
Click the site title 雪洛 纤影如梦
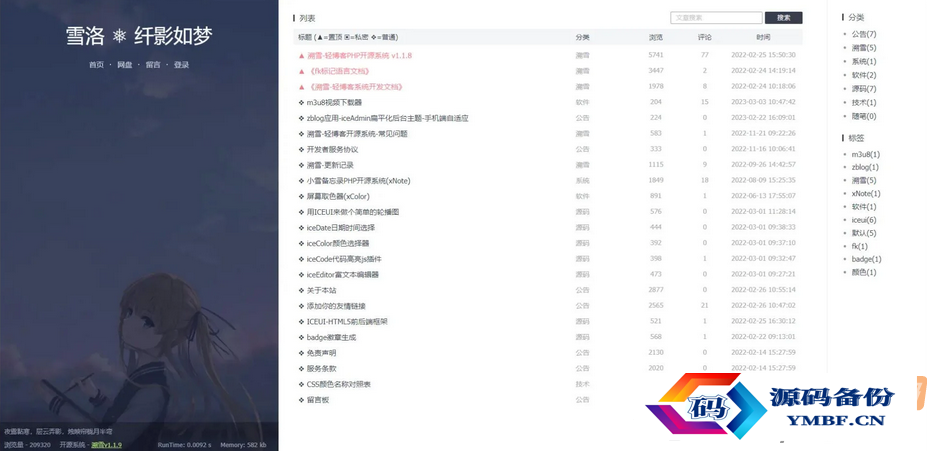(139, 37)
